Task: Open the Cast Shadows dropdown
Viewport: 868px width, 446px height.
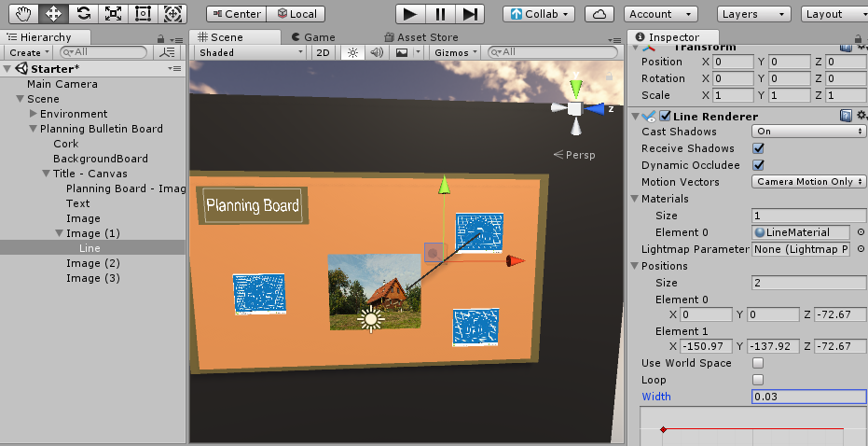Action: coord(808,132)
